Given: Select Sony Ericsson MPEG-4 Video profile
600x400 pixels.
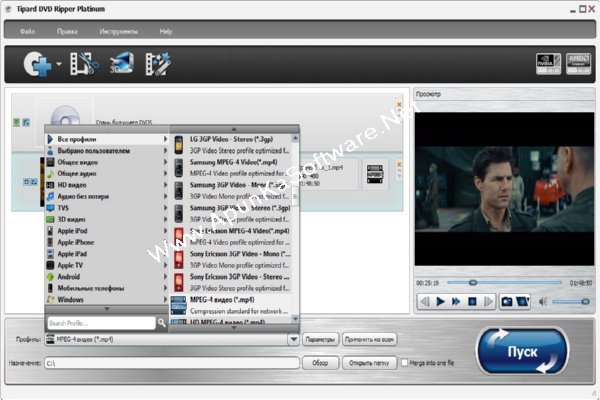Looking at the screenshot, I should pos(232,237).
